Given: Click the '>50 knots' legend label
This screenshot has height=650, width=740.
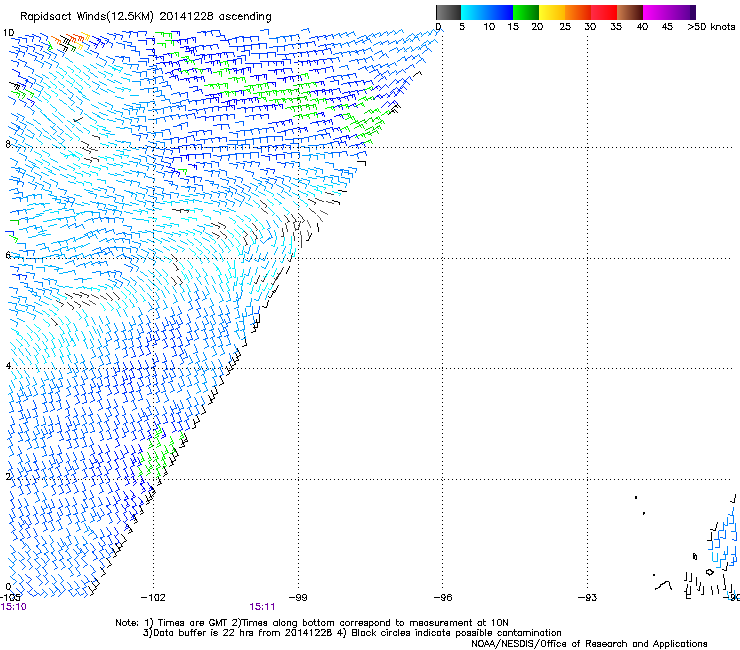Looking at the screenshot, I should pos(711,27).
